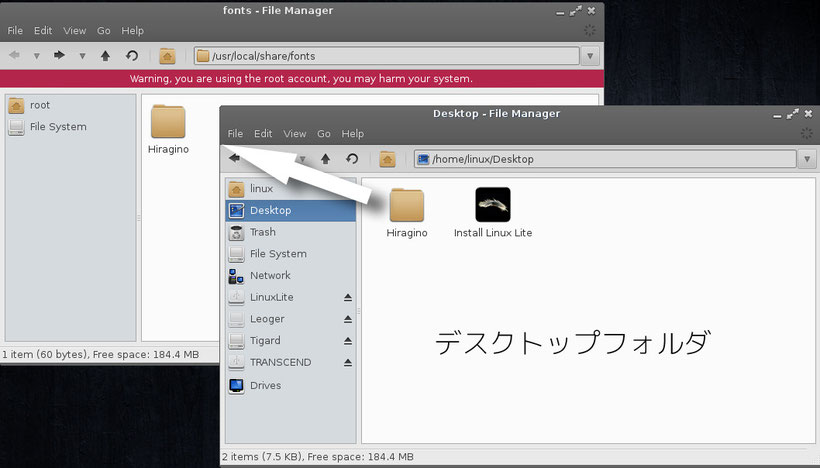The image size is (820, 468).
Task: Click reload button in fonts window toolbar
Action: point(131,56)
